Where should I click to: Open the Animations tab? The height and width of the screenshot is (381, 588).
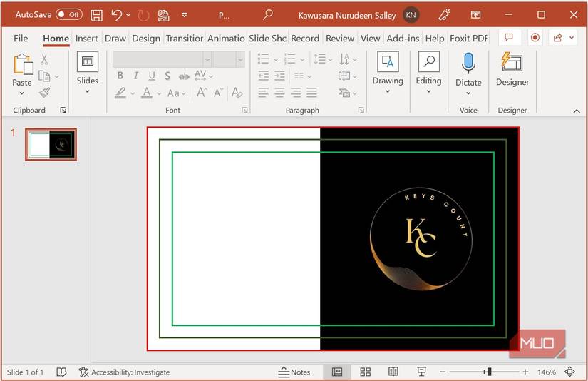(x=226, y=39)
